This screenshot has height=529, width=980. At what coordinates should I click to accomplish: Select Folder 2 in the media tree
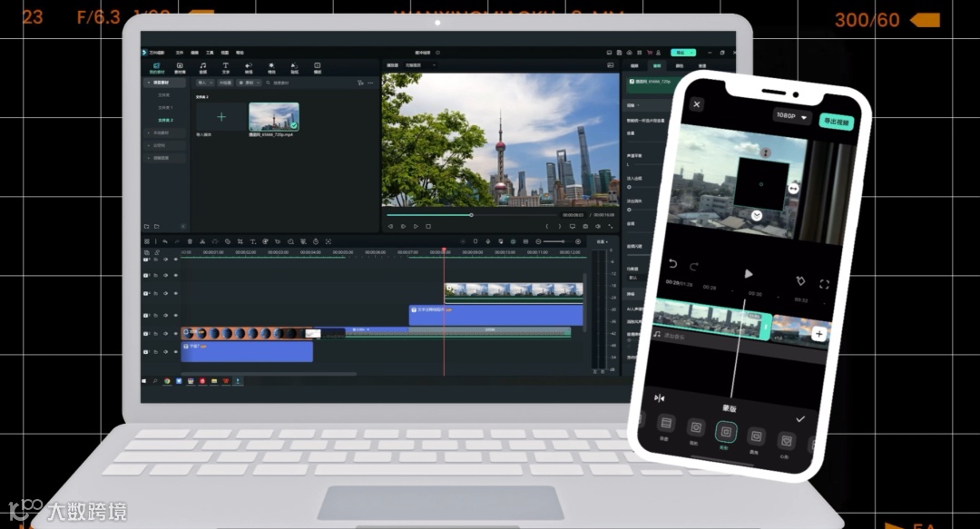coord(166,120)
